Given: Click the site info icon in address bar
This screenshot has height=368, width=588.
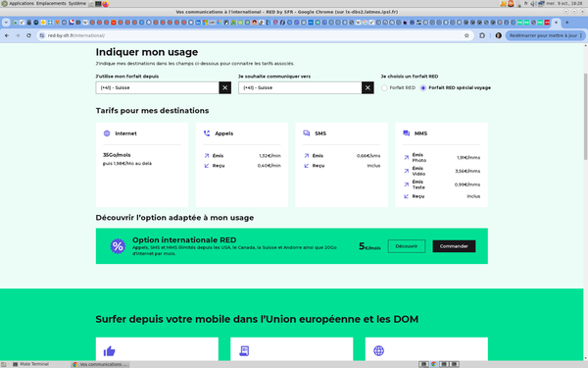Looking at the screenshot, I should (x=42, y=35).
